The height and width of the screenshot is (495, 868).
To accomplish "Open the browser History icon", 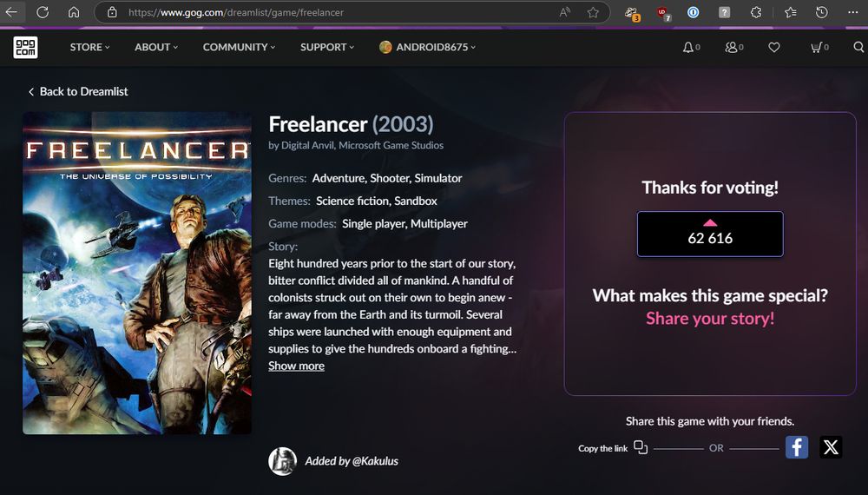I will pyautogui.click(x=821, y=12).
